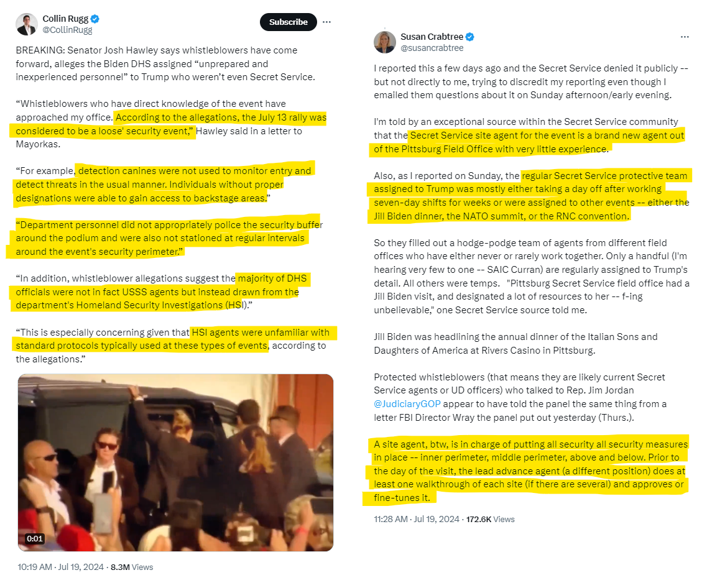
Task: Click the Collin Rugg display name
Action: [65, 19]
